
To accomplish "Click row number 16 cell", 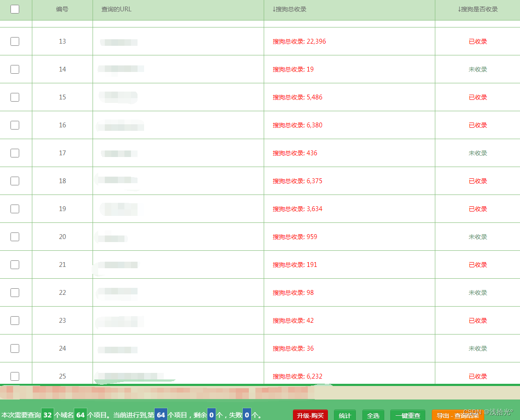I will [x=62, y=125].
